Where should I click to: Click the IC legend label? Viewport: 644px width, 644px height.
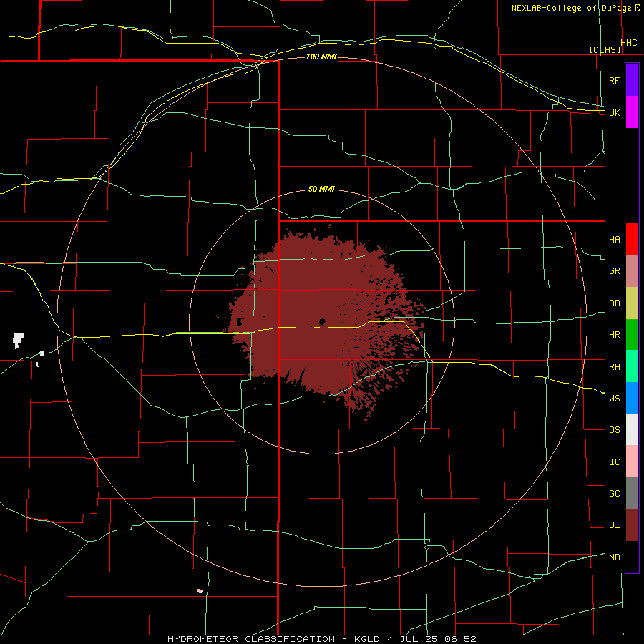(x=615, y=462)
